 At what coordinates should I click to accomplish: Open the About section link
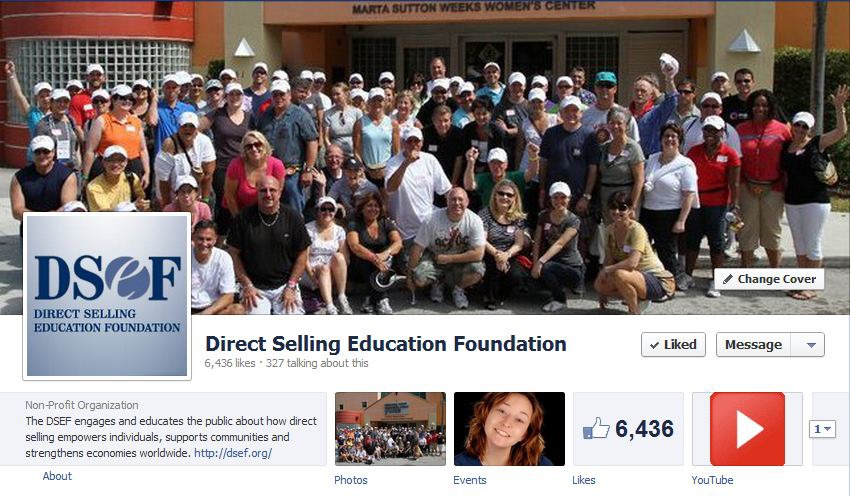tap(57, 476)
